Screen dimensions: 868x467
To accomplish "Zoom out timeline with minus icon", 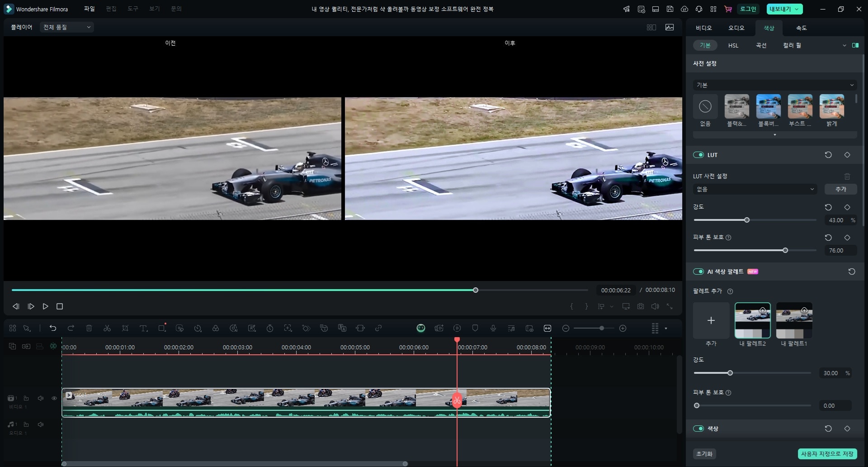I will coord(566,328).
